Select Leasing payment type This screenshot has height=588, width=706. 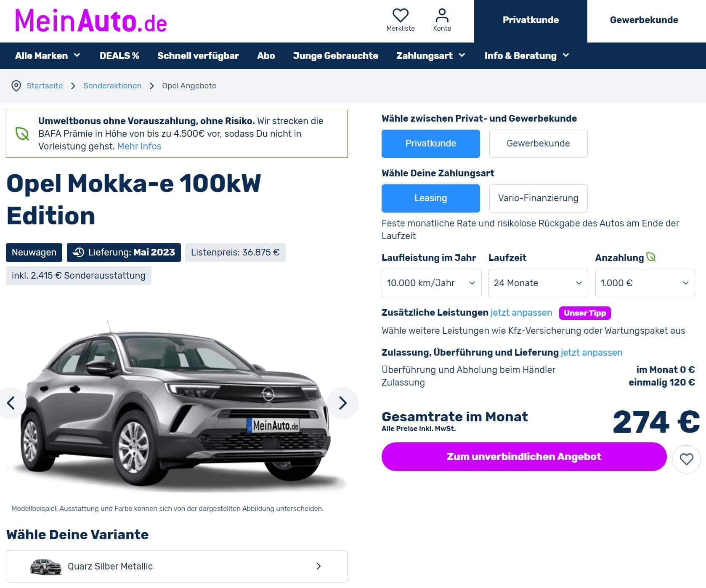coord(430,198)
